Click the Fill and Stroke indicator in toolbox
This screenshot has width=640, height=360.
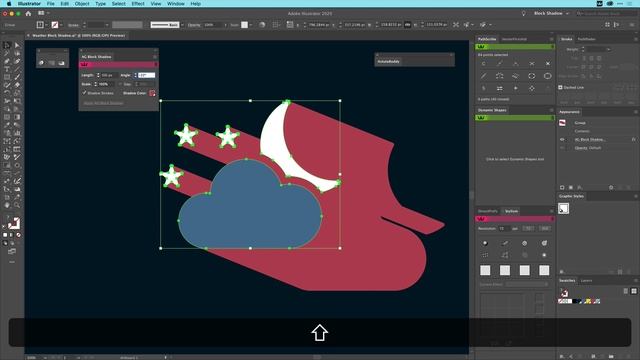[x=13, y=223]
